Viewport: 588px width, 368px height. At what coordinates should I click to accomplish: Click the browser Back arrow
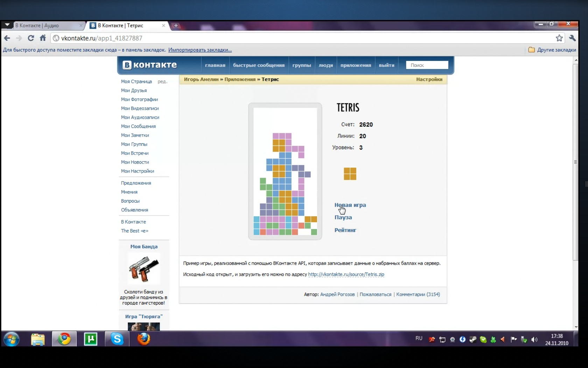pos(7,38)
